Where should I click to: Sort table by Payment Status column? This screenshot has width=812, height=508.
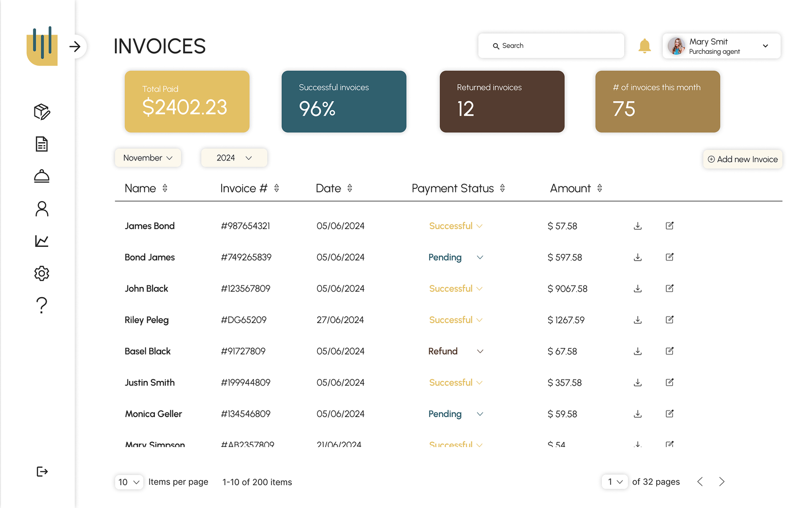[502, 188]
